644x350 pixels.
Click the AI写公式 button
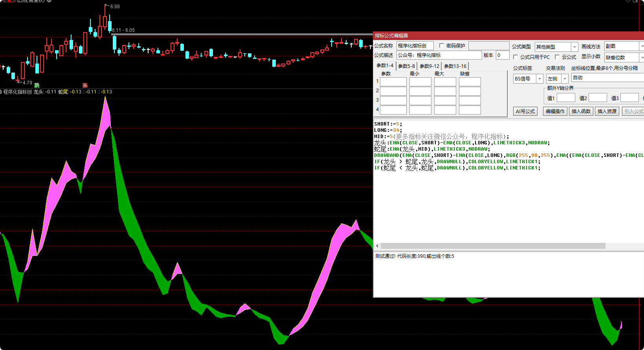[525, 111]
